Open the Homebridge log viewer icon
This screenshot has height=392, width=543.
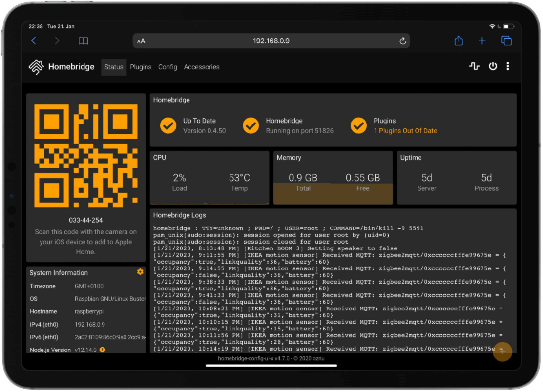click(474, 66)
